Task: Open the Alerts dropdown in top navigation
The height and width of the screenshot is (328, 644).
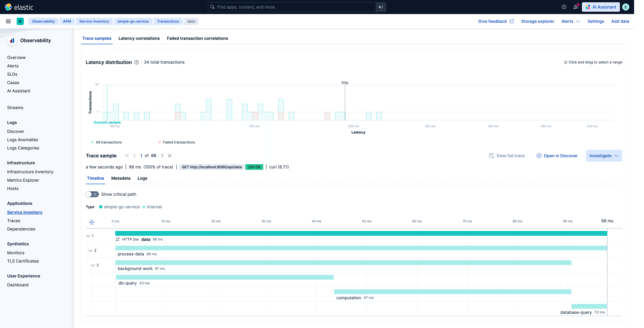Action: 570,21
